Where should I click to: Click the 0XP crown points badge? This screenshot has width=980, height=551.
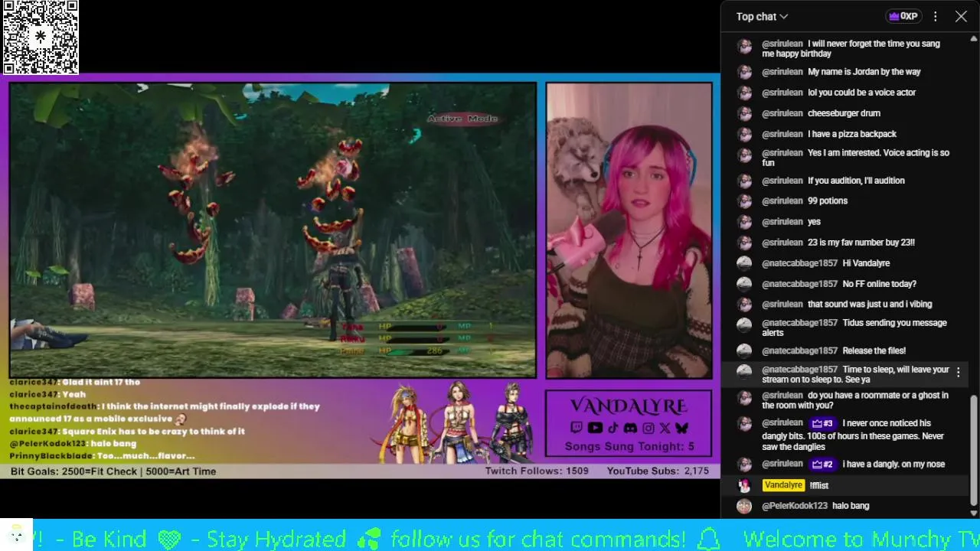[903, 16]
